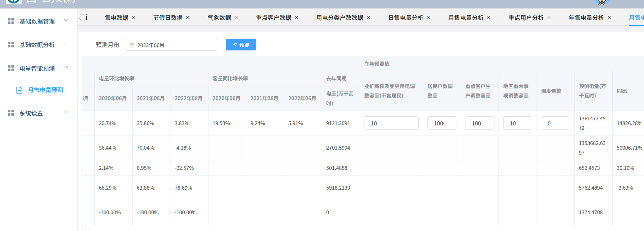Expand the 基础数据管理 menu chevron

[x=66, y=21]
